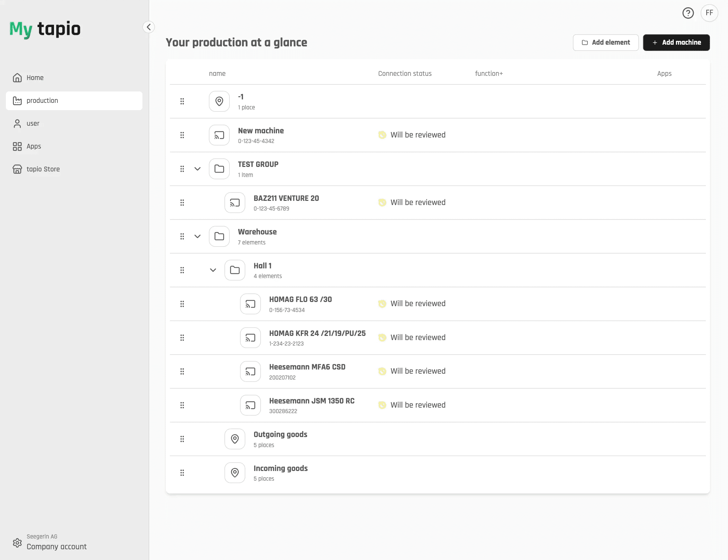Click the folder icon for TEST GROUP
The image size is (728, 560).
click(x=219, y=169)
